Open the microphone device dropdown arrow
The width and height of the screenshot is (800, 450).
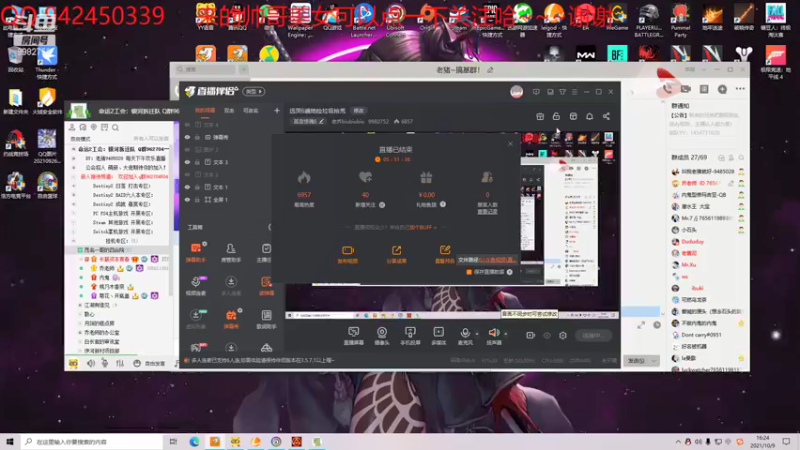477,334
